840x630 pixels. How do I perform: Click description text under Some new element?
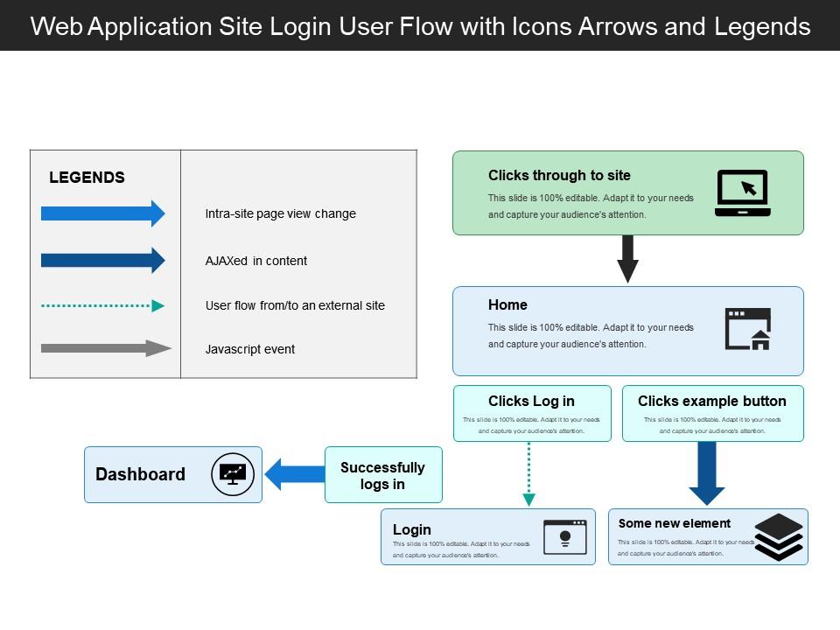686,548
